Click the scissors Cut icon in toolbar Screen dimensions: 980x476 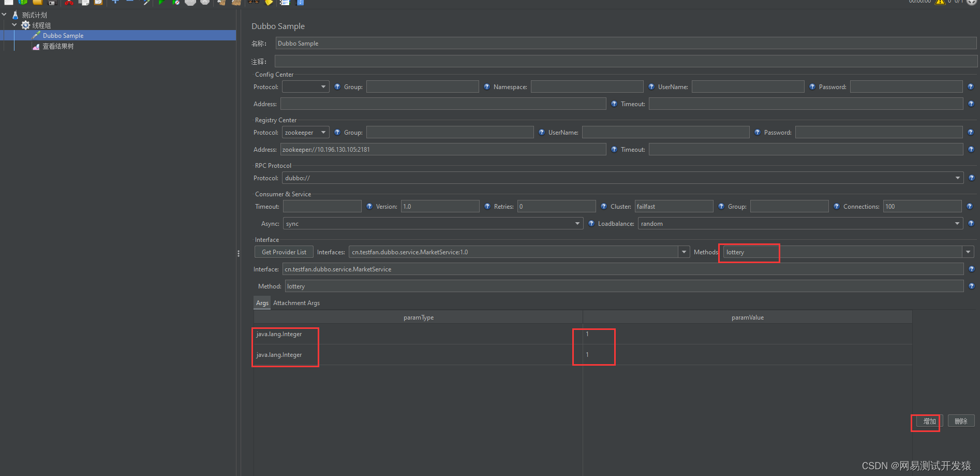tap(69, 2)
